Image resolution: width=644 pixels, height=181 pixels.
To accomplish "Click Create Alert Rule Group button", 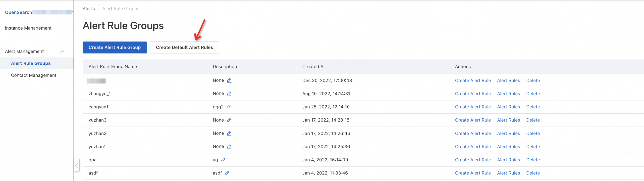I will pyautogui.click(x=114, y=47).
